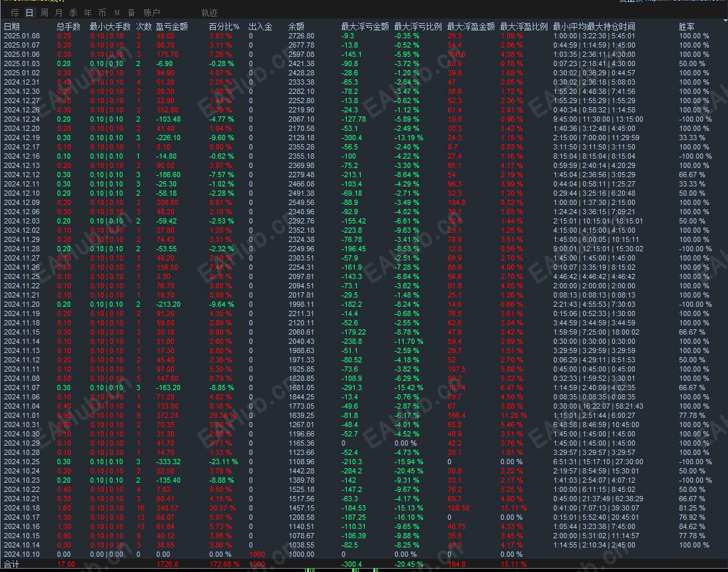Select floating profit ratio 11.28 %
This screenshot has height=572, width=728.
pyautogui.click(x=514, y=415)
